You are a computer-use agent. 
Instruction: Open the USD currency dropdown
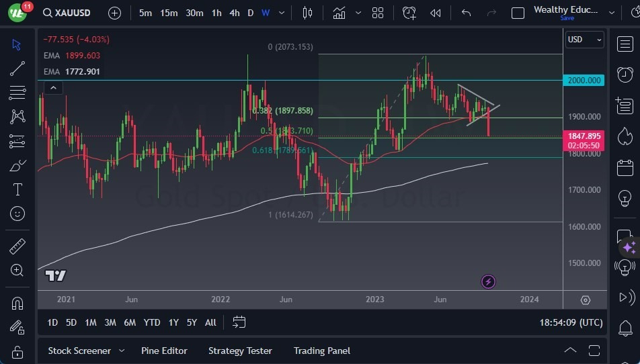pos(585,40)
